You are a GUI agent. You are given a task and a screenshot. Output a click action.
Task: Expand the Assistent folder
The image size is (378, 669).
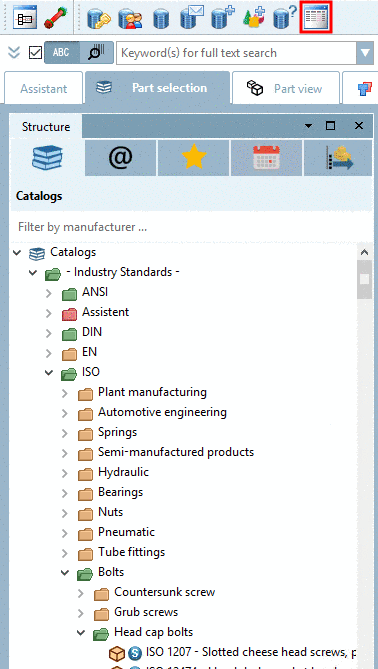(49, 313)
